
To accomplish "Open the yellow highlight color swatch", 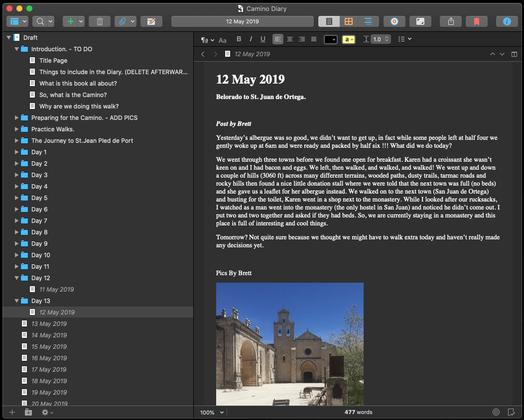I will coord(349,39).
